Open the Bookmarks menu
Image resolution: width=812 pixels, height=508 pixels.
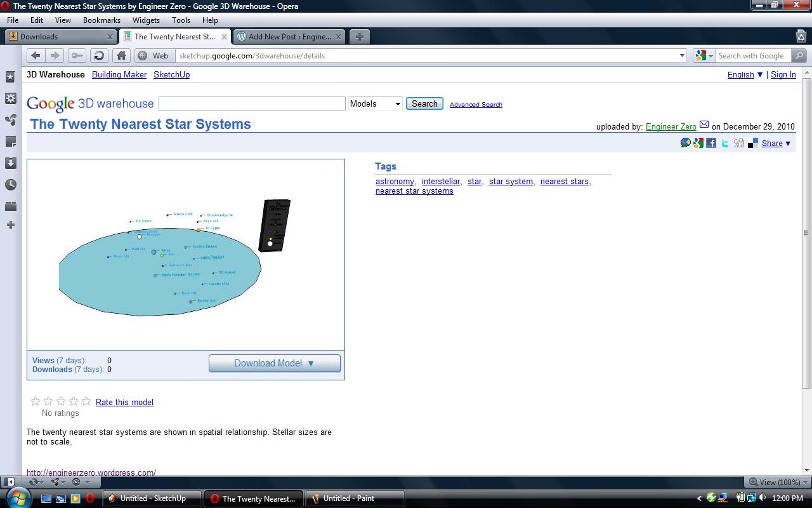[101, 20]
